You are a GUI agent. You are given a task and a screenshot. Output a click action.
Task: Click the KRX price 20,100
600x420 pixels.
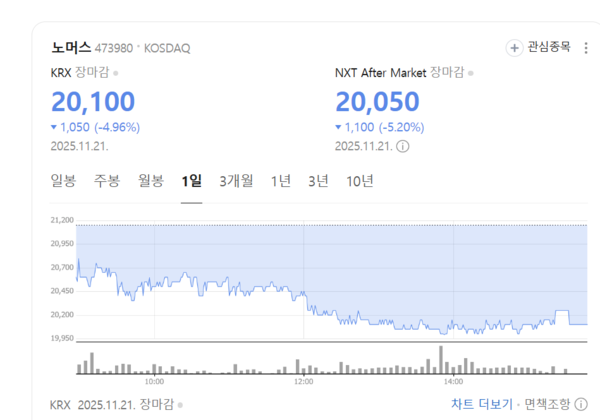coord(92,101)
